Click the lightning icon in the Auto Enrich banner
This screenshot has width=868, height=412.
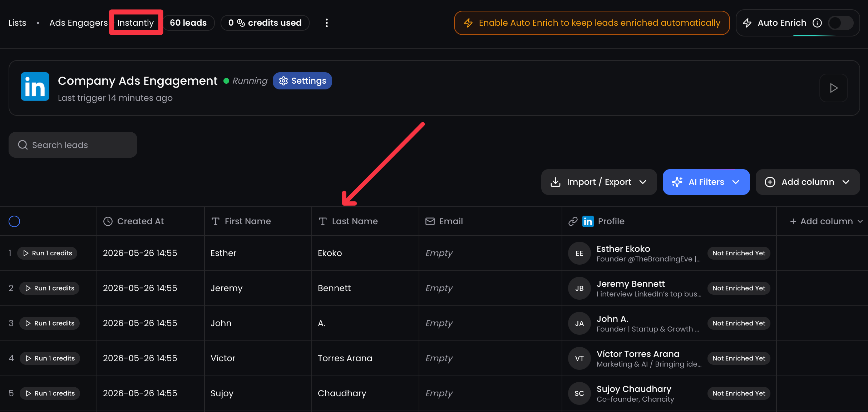tap(468, 23)
